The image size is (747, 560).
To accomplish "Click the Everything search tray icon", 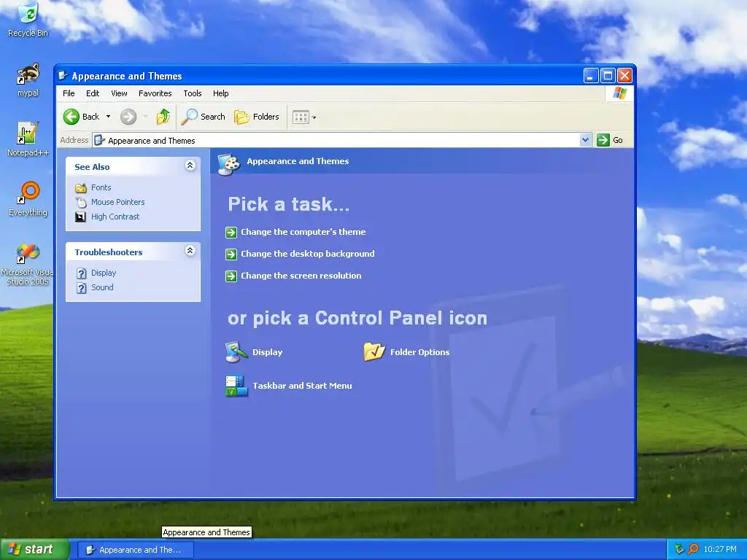I will pos(694,549).
